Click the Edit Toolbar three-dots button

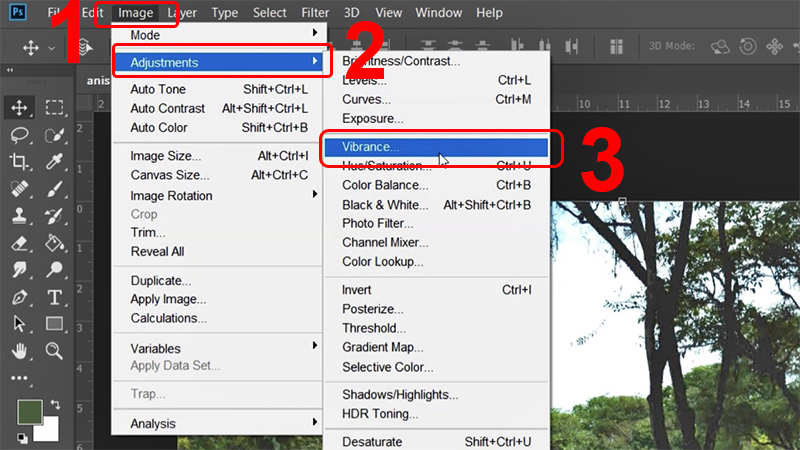pyautogui.click(x=20, y=378)
